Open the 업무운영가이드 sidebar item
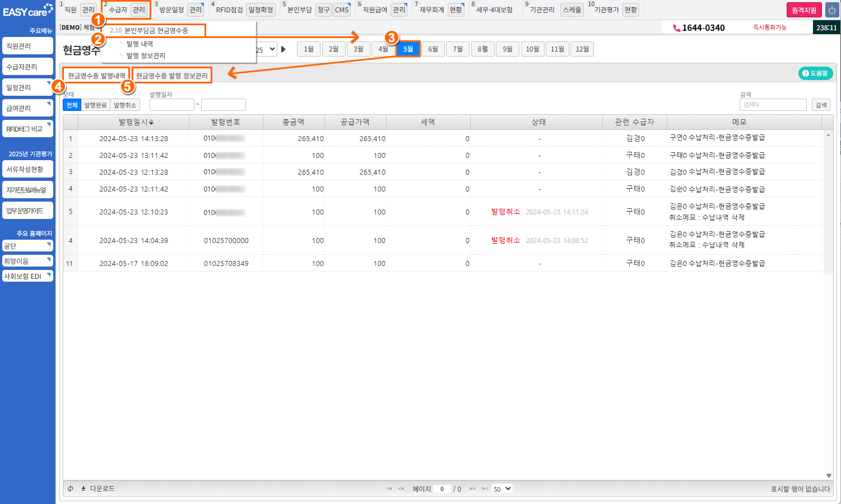The width and height of the screenshot is (841, 504). coord(27,211)
